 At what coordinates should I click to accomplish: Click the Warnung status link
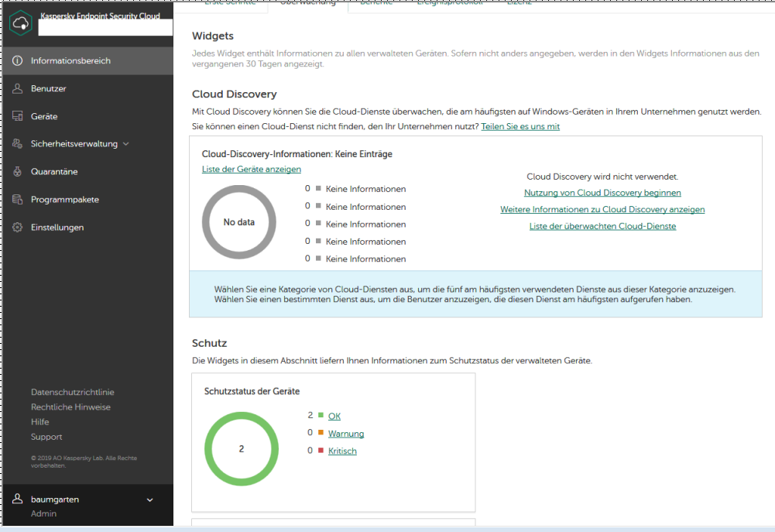346,434
